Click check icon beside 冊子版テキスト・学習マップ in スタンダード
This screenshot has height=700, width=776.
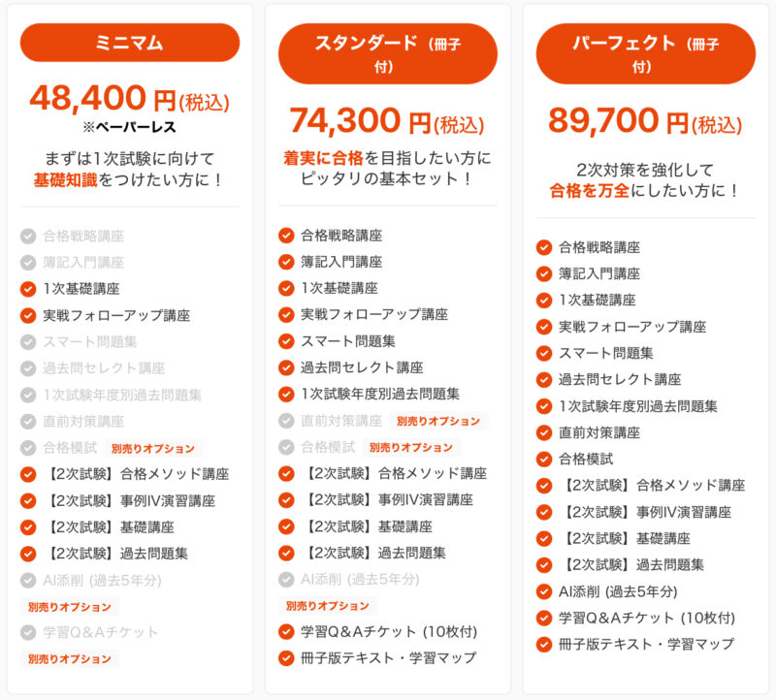(286, 658)
